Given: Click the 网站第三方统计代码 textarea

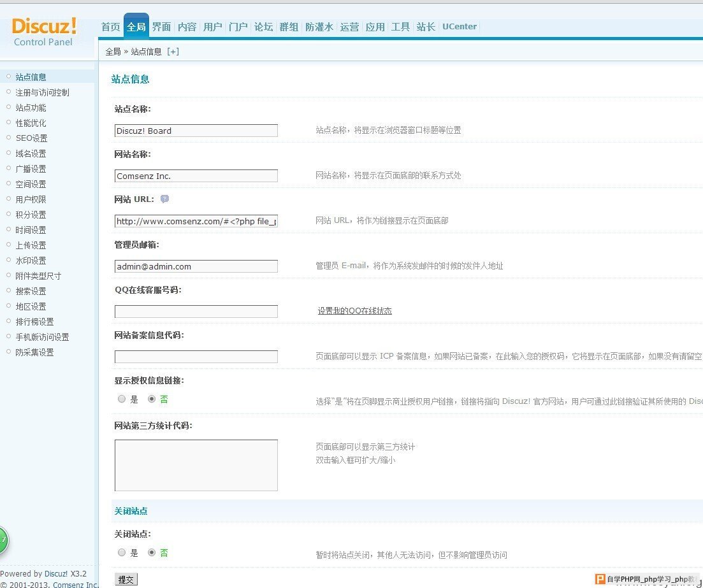Looking at the screenshot, I should tap(196, 465).
